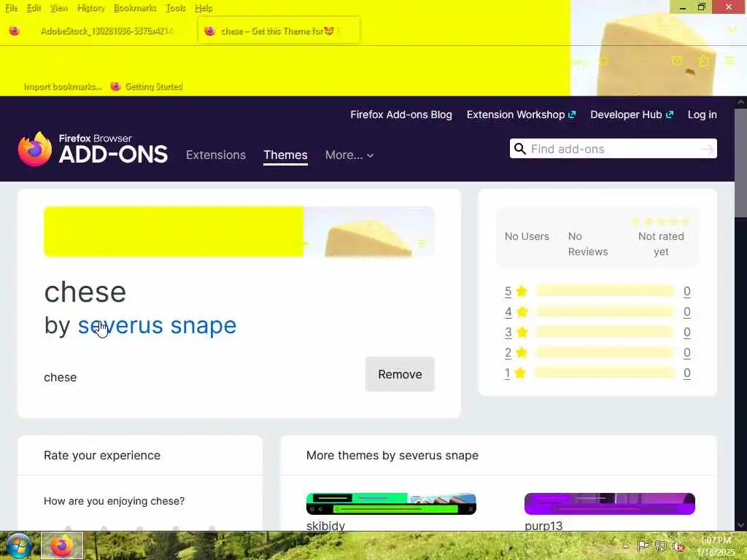The width and height of the screenshot is (747, 560).
Task: Open the Help menu
Action: (x=204, y=7)
